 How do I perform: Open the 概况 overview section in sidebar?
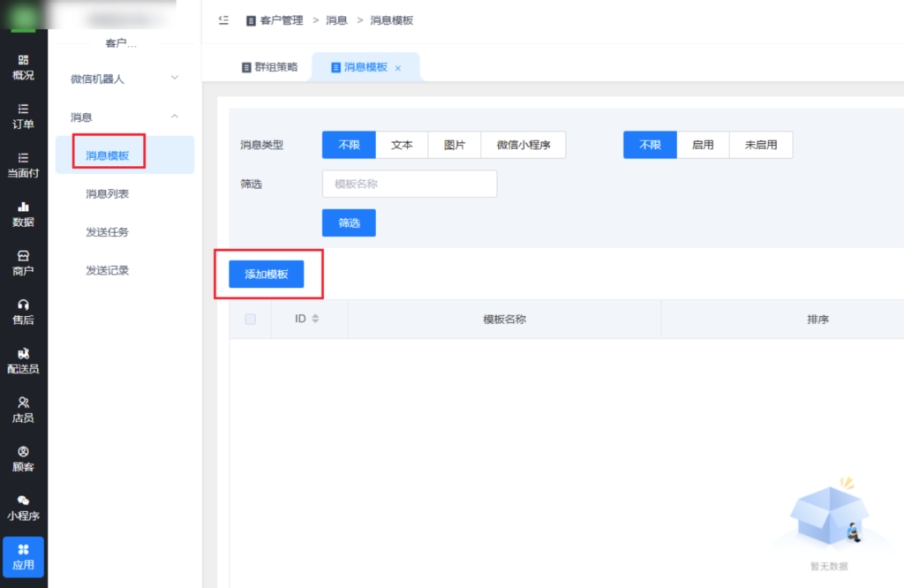tap(24, 69)
